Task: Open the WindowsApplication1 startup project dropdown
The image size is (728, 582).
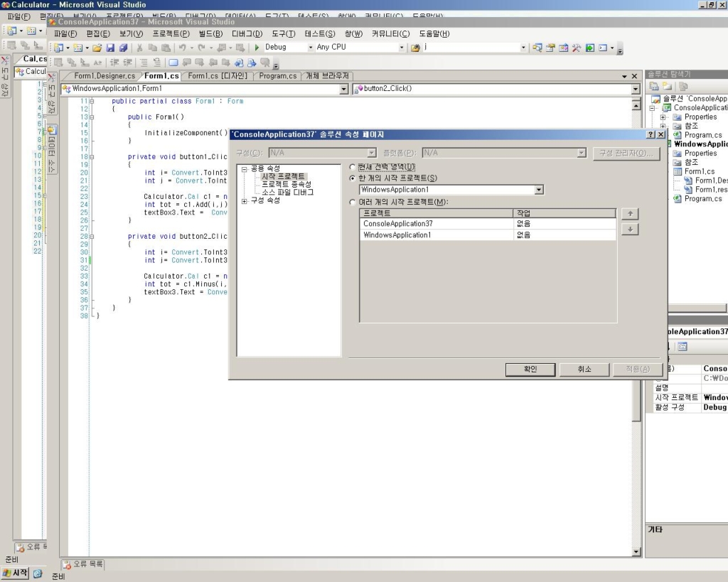Action: click(539, 190)
